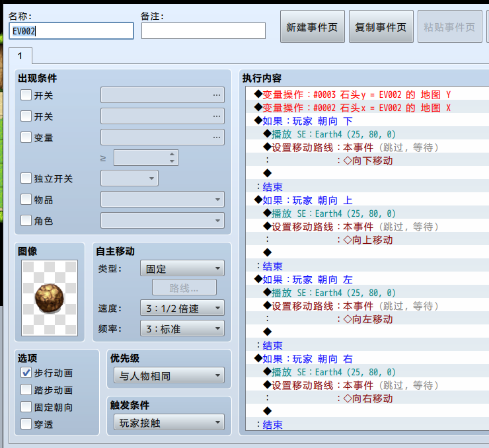489x448 pixels.
Task: Select the 结束 line after 向左移动
Action: [x=367, y=345]
